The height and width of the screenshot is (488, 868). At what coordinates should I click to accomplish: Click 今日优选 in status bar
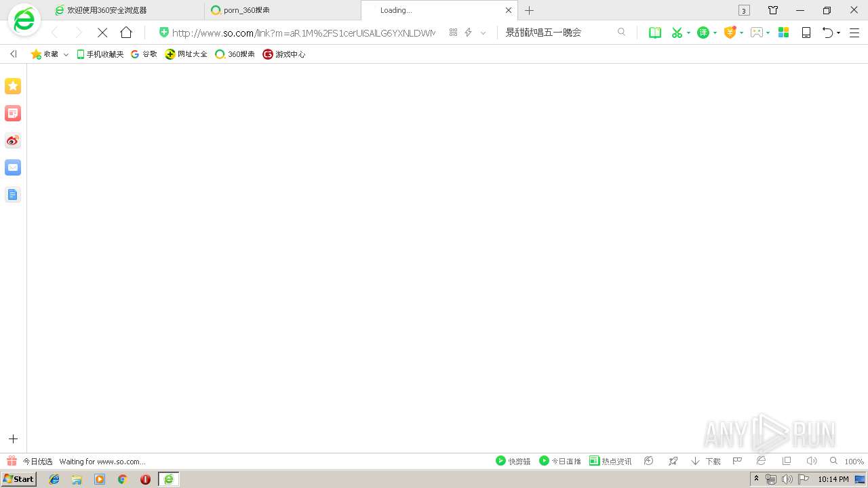(x=30, y=461)
